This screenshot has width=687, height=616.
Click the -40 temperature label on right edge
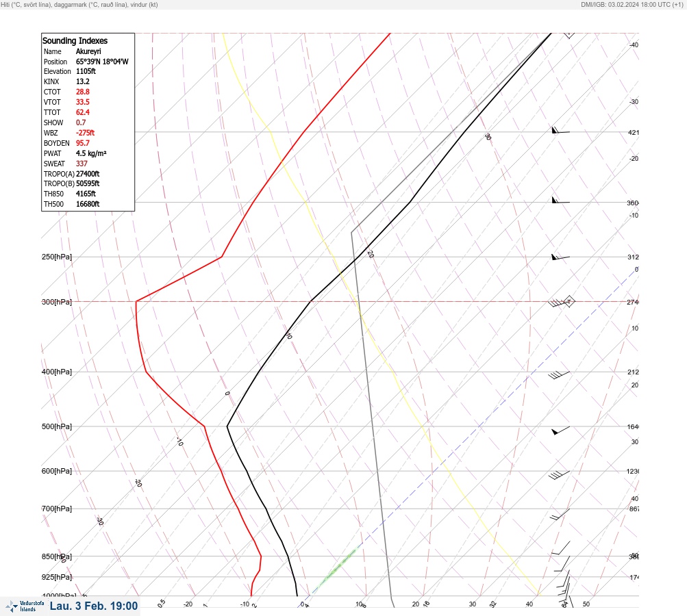(x=634, y=45)
